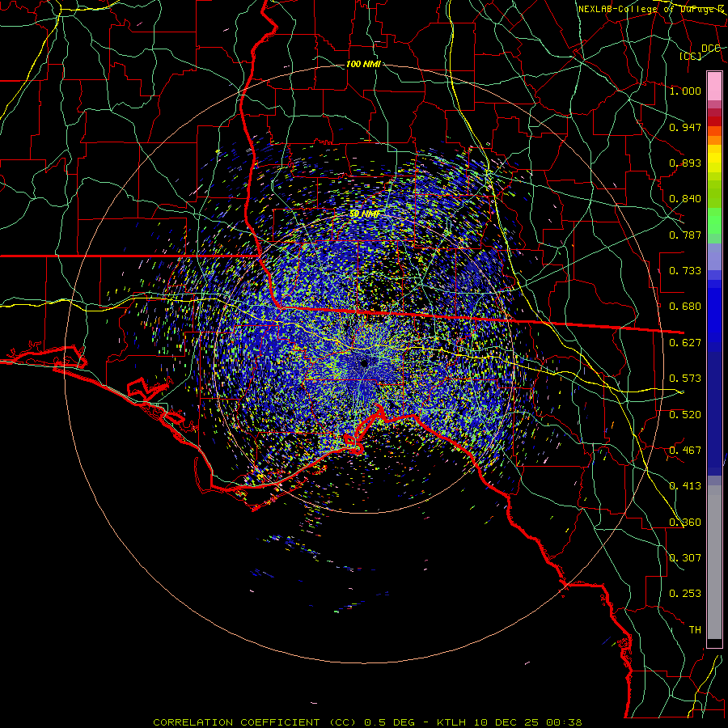
Task: Click the 0.893 scale value
Action: (685, 163)
